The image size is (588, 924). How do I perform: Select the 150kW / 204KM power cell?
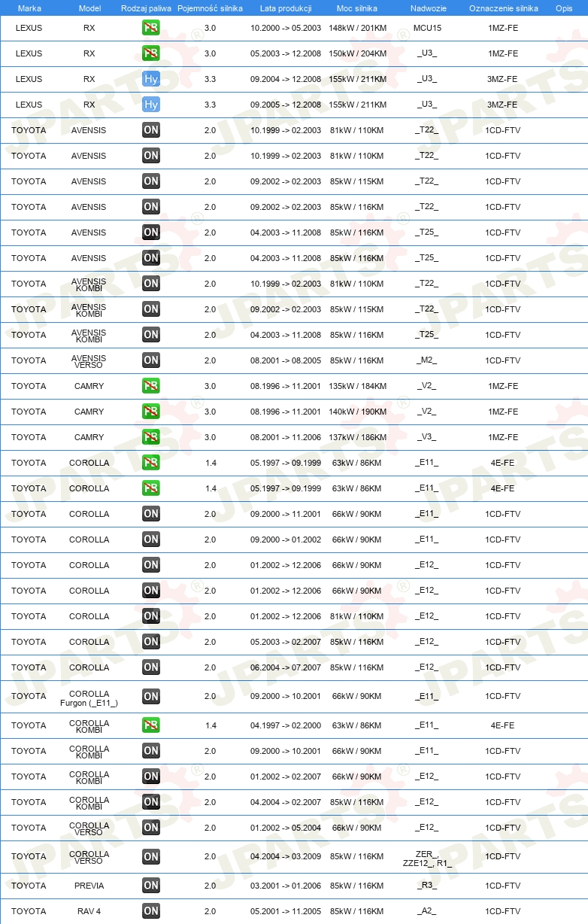tap(357, 53)
